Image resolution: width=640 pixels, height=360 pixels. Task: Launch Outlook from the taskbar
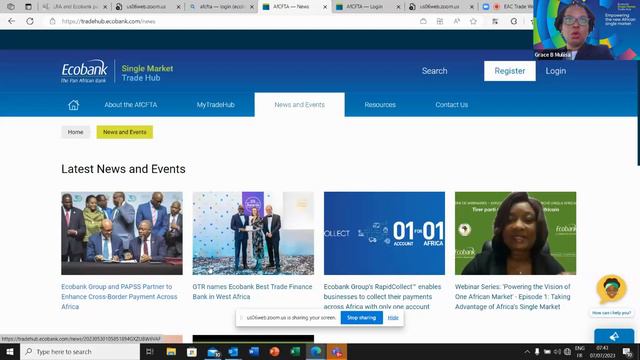(233, 351)
